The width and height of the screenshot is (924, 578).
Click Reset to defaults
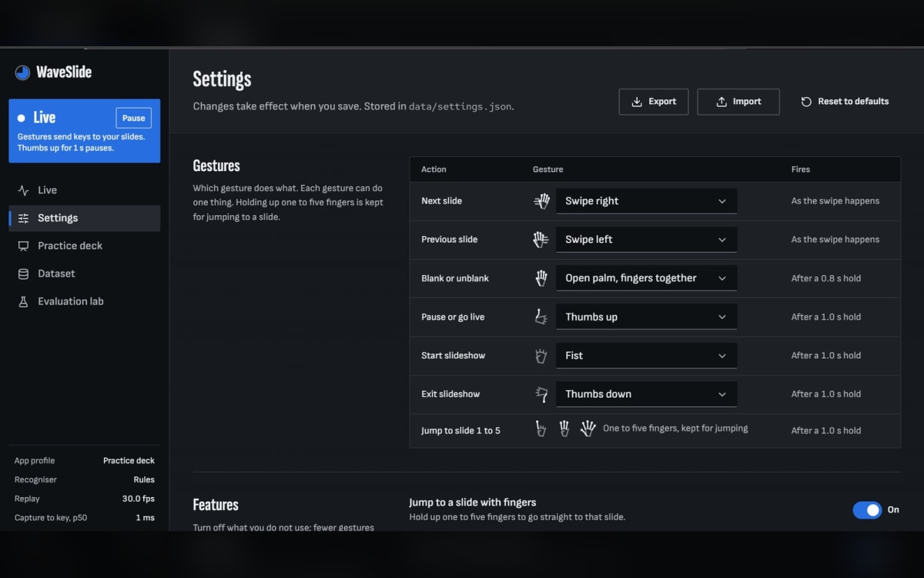[x=845, y=102]
